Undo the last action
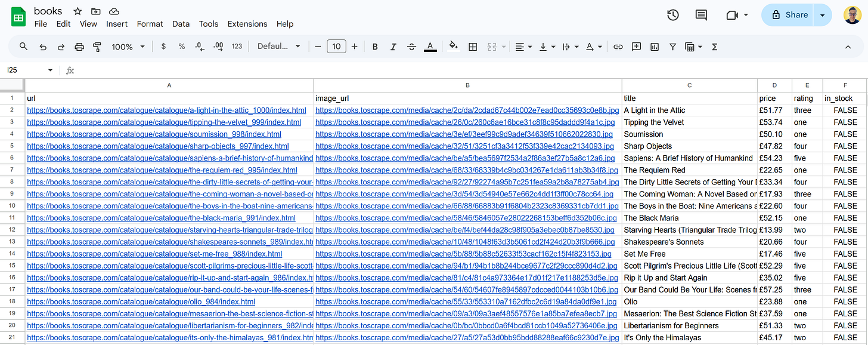The image size is (868, 345). [42, 47]
